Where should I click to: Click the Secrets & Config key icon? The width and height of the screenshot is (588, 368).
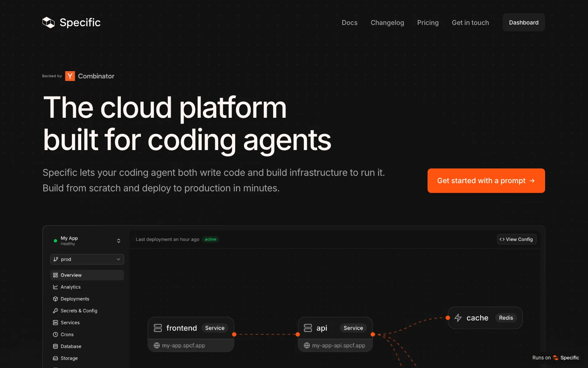point(56,311)
